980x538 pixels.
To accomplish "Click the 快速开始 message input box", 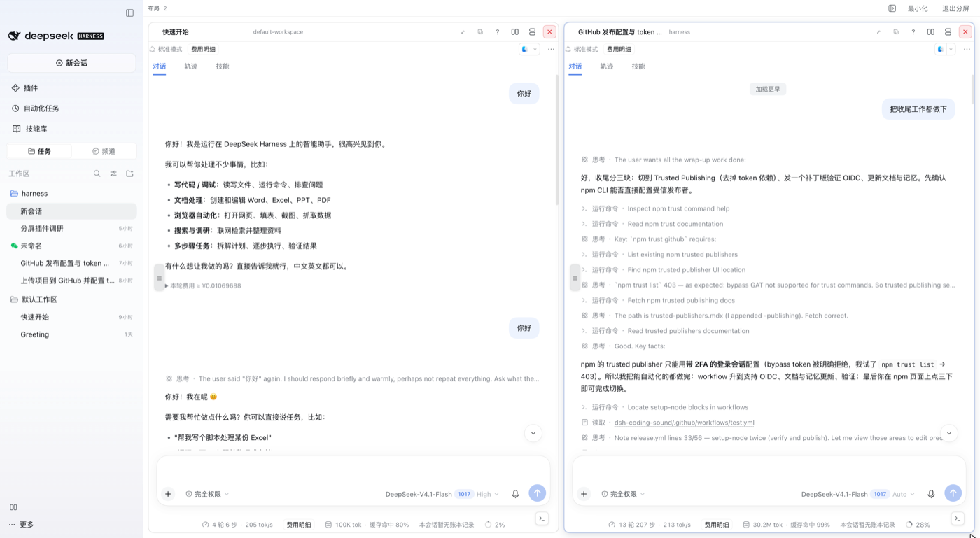I will tap(353, 470).
